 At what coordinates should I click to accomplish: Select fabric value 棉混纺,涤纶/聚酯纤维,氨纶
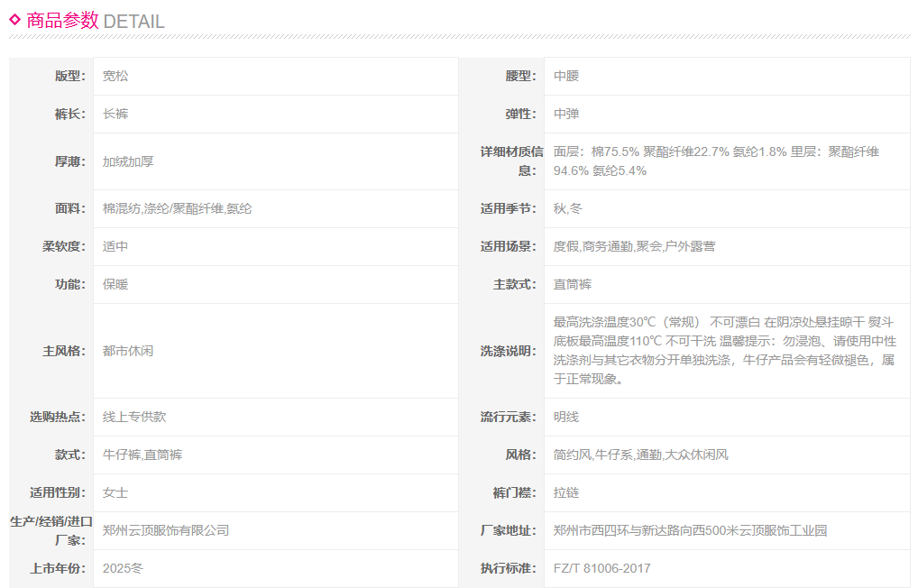178,208
